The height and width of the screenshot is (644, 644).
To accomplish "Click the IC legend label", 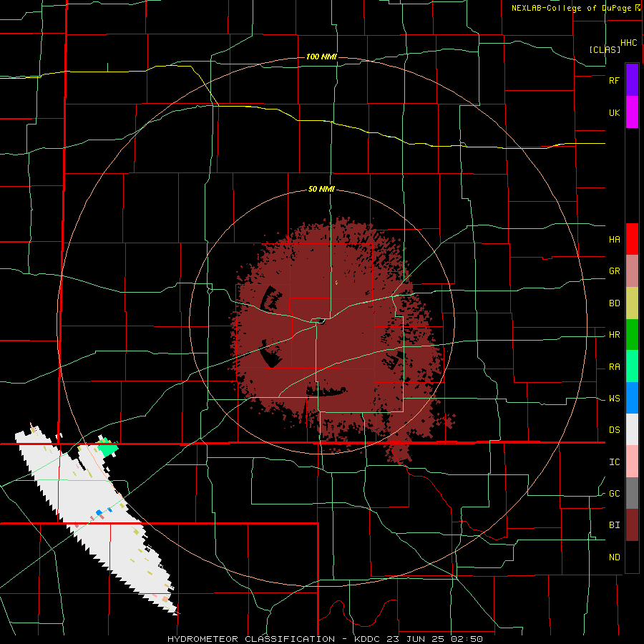I will [614, 462].
